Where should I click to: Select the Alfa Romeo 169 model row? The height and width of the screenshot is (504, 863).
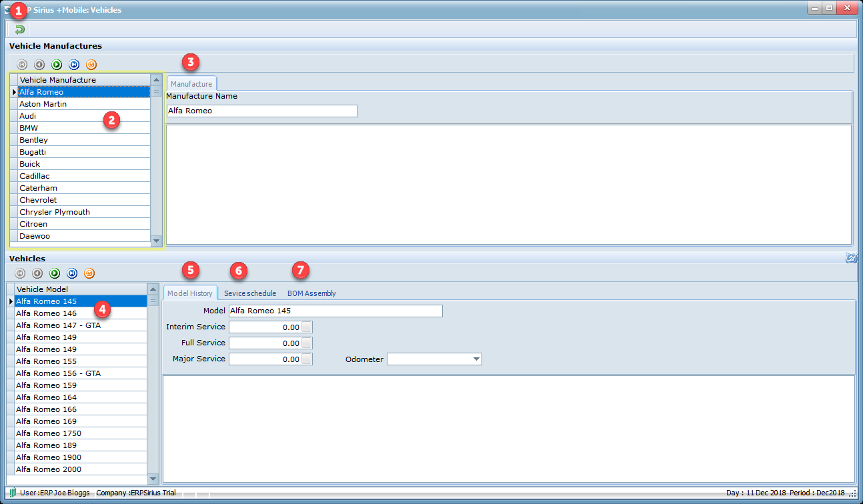[81, 421]
